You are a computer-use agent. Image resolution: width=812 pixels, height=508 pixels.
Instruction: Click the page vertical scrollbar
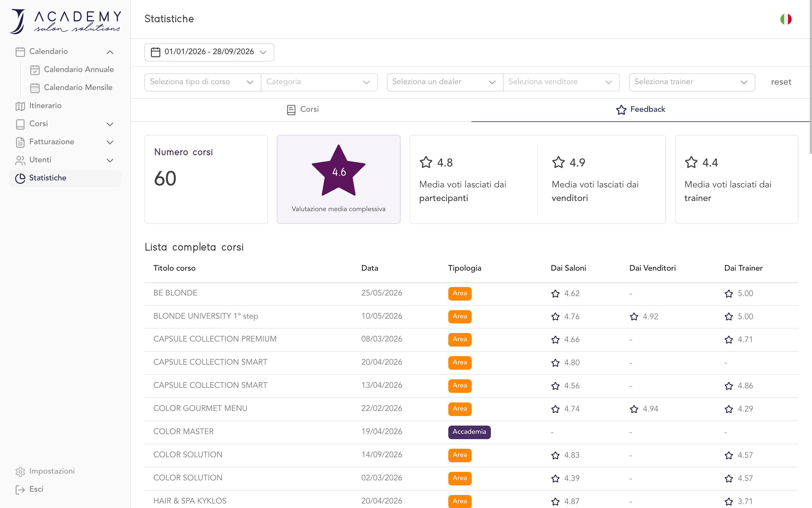810,77
